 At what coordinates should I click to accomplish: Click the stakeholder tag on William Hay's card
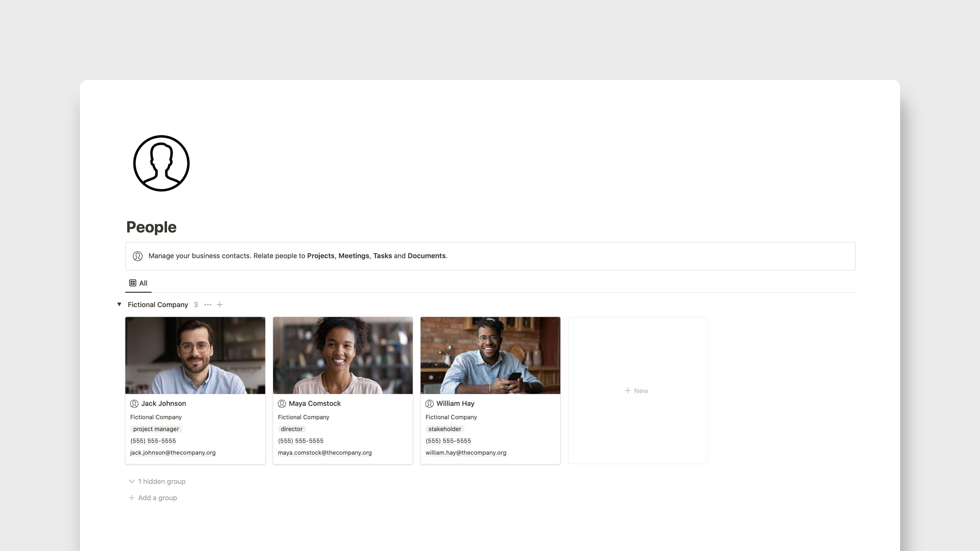click(x=444, y=429)
